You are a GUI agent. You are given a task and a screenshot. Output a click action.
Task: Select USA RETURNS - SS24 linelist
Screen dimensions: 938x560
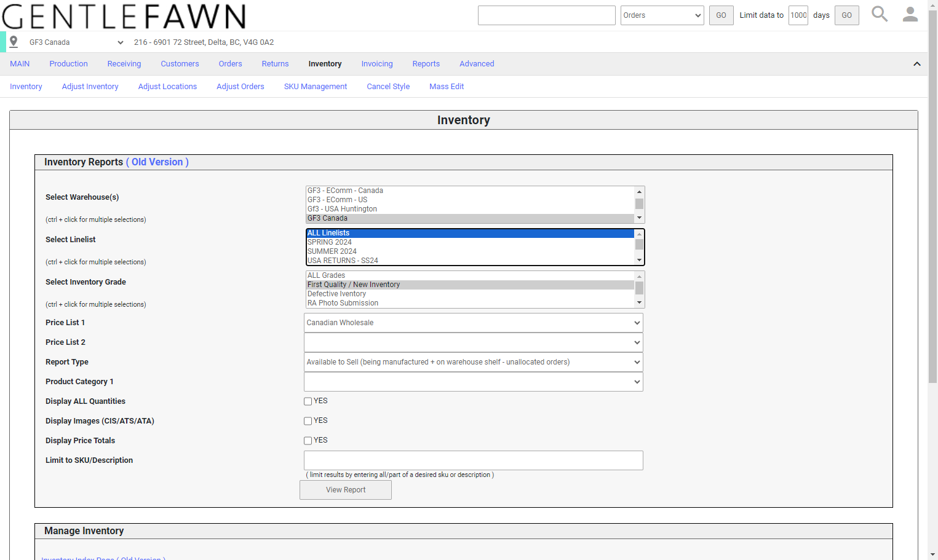(470, 261)
